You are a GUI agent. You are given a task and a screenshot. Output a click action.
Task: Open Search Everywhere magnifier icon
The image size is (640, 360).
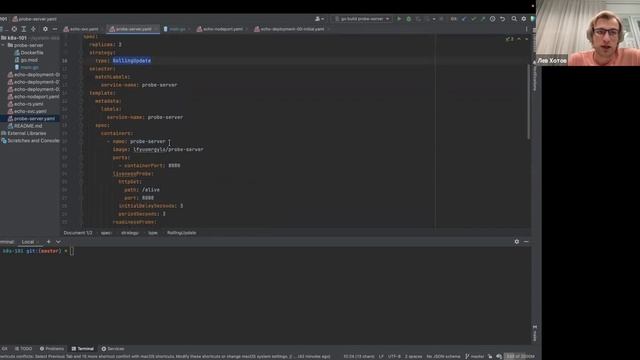(514, 19)
